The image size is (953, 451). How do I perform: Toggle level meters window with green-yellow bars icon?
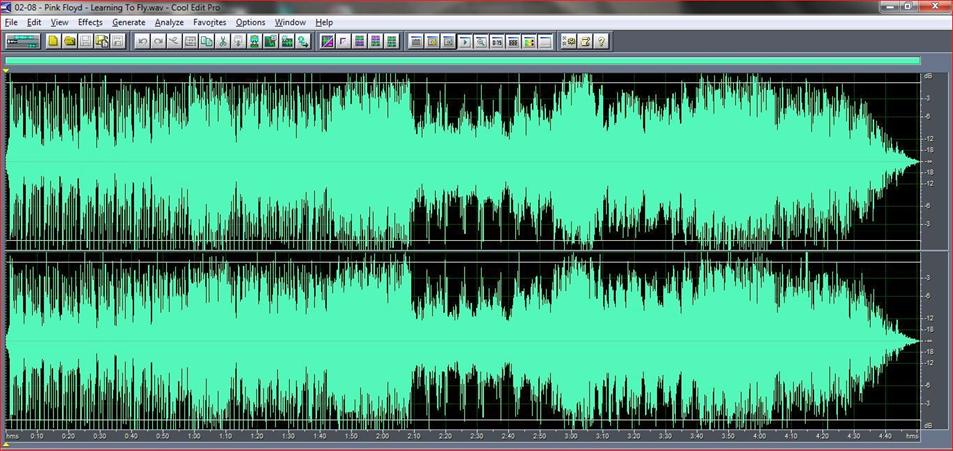click(x=529, y=41)
